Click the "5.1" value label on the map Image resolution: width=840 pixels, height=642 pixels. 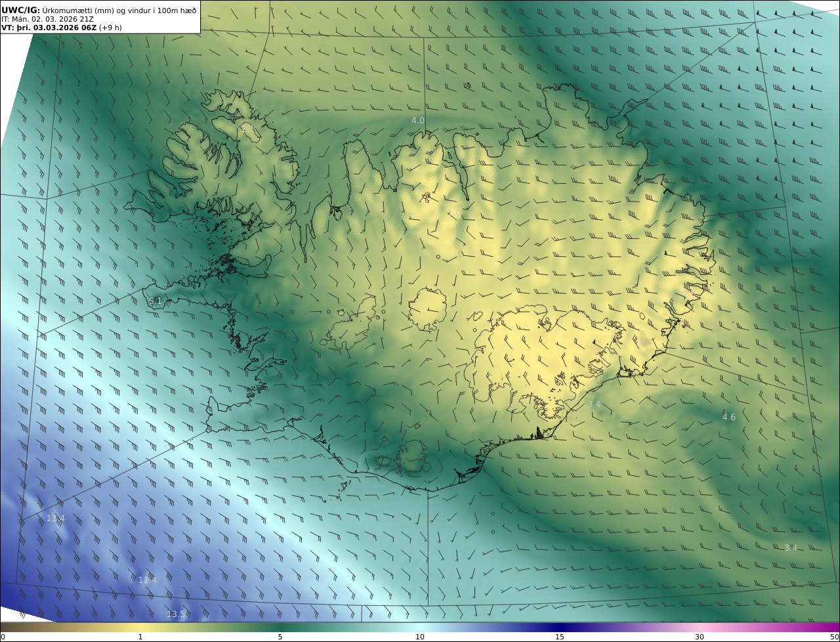click(156, 301)
